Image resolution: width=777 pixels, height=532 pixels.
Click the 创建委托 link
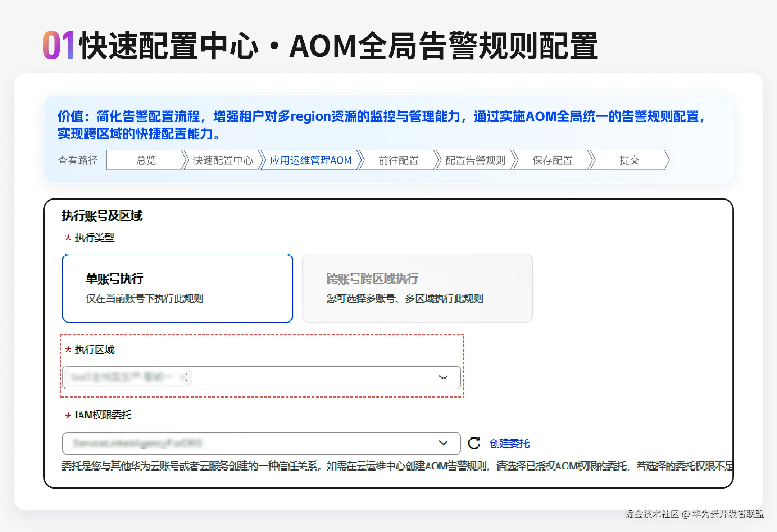509,443
